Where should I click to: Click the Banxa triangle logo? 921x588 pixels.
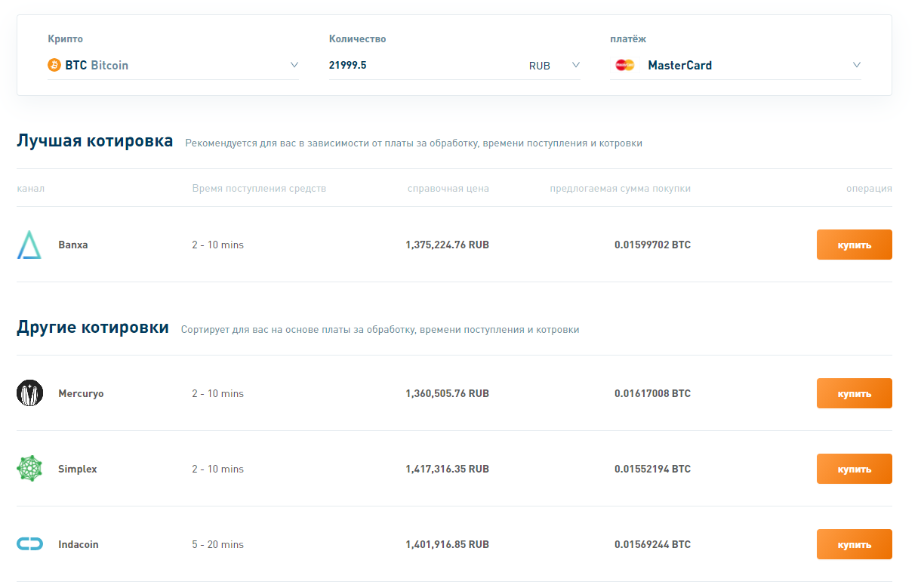tap(29, 245)
